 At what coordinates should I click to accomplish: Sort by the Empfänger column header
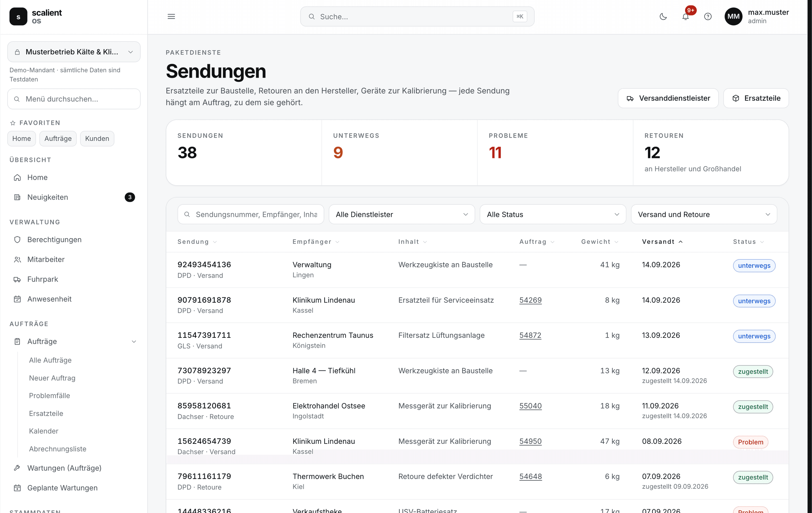point(316,242)
